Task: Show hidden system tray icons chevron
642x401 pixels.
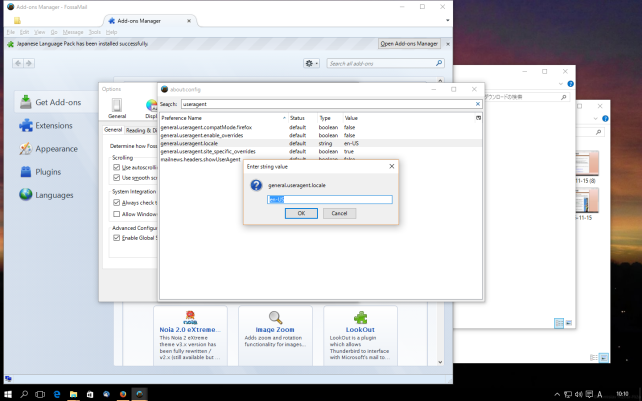Action: pos(557,394)
